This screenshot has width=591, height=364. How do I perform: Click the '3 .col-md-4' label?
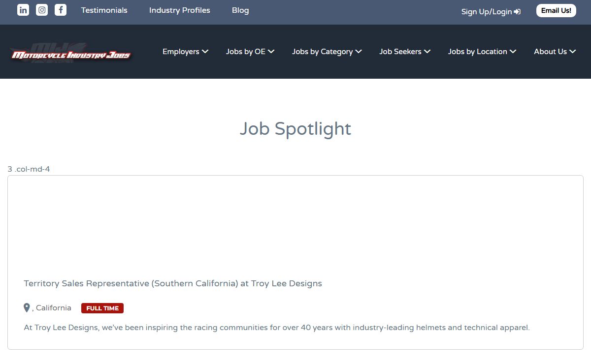[x=29, y=169]
